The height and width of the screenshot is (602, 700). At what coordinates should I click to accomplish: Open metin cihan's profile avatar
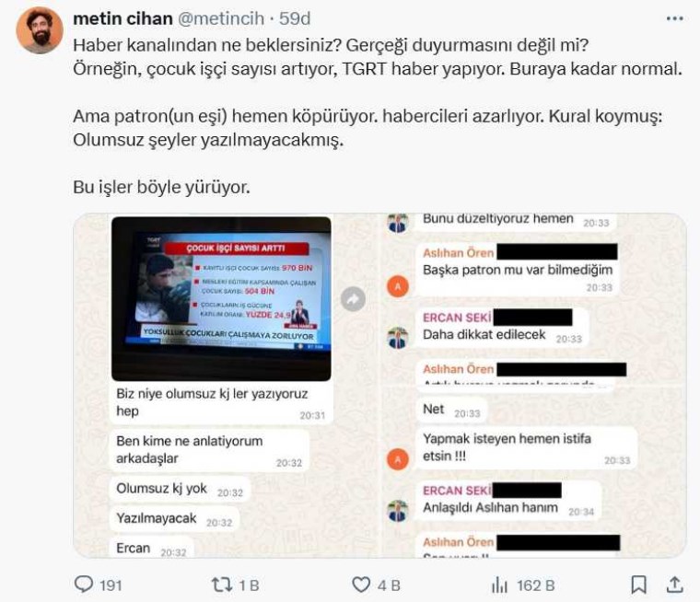(40, 30)
